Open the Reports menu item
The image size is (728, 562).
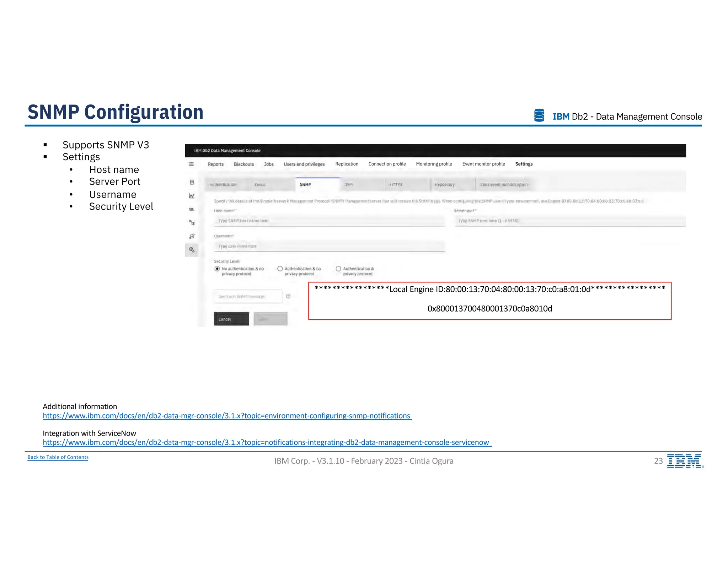pos(216,164)
